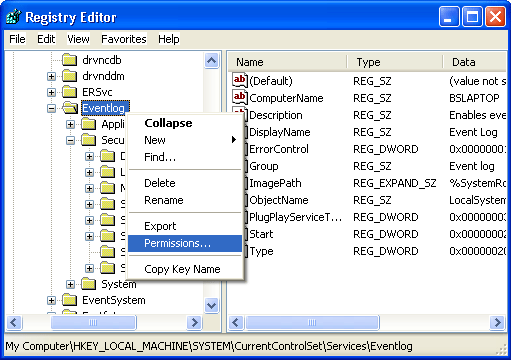Select the Eventlog tree key
Viewport: 511px width, 360px height.
(x=104, y=108)
